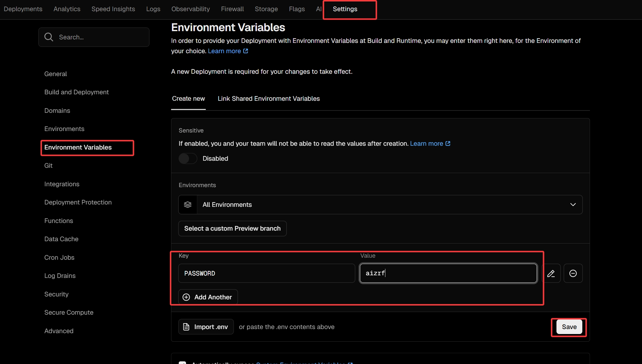
Task: Open Build and Deployment settings
Action: click(x=76, y=92)
